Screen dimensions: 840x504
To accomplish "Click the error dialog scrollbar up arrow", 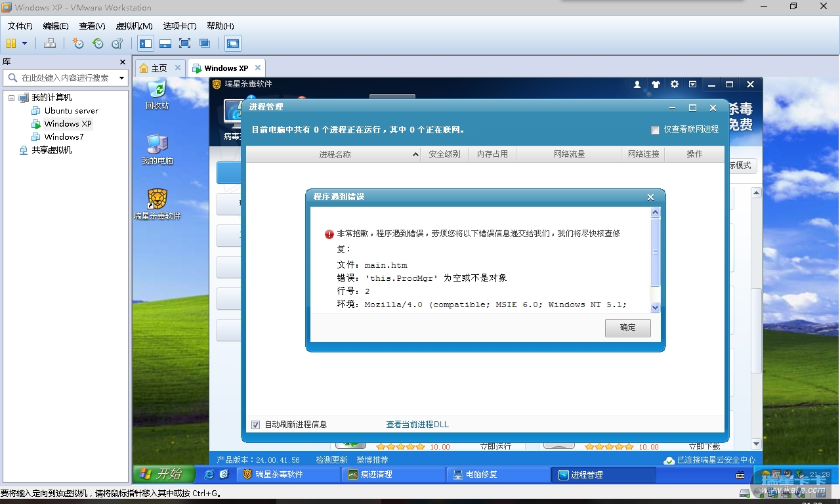I will (655, 213).
